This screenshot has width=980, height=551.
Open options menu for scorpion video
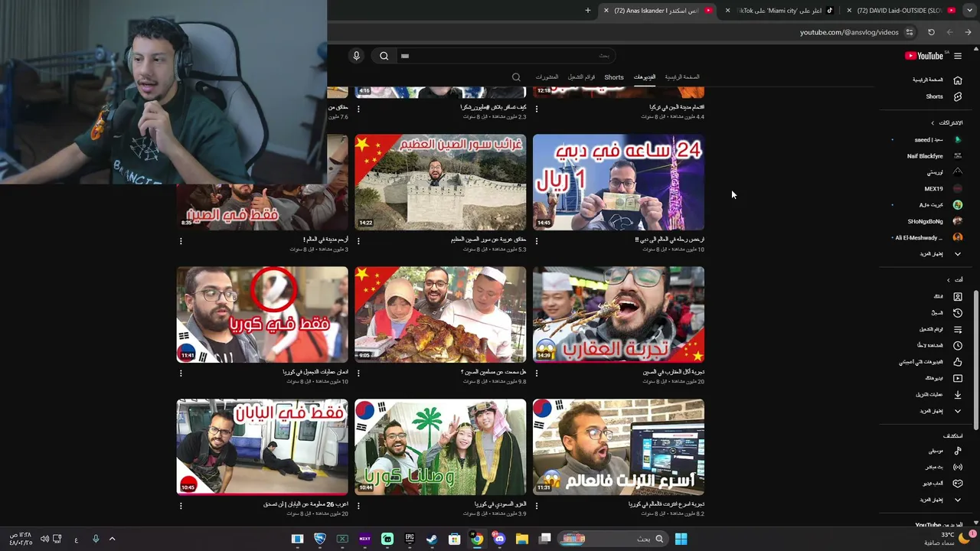click(x=537, y=373)
